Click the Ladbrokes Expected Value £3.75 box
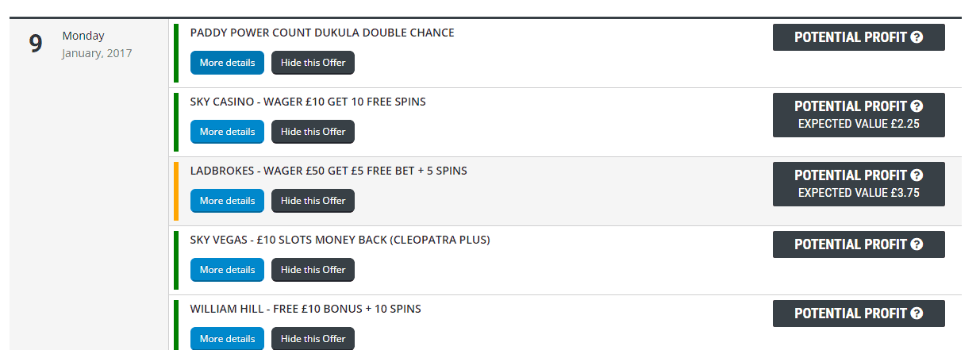 (x=859, y=193)
